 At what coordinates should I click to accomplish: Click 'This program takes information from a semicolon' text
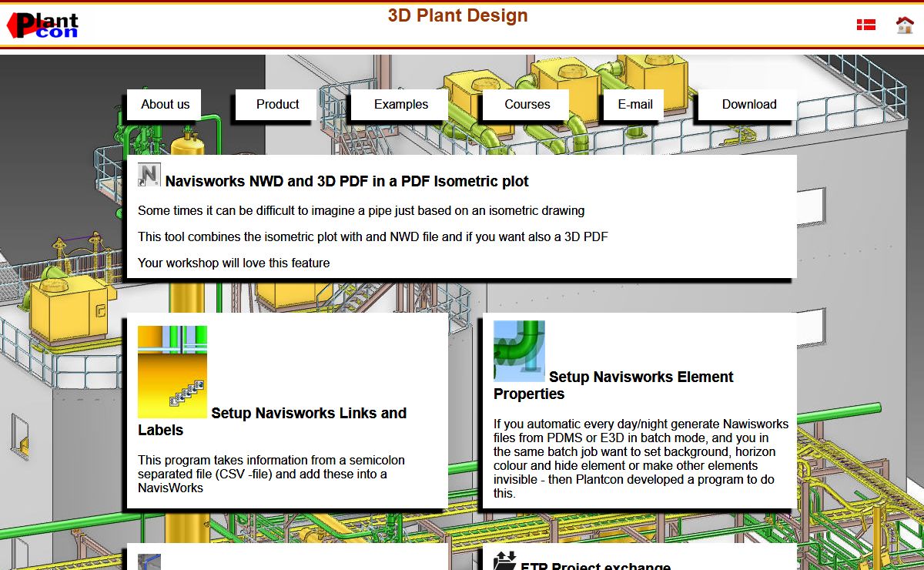point(271,474)
